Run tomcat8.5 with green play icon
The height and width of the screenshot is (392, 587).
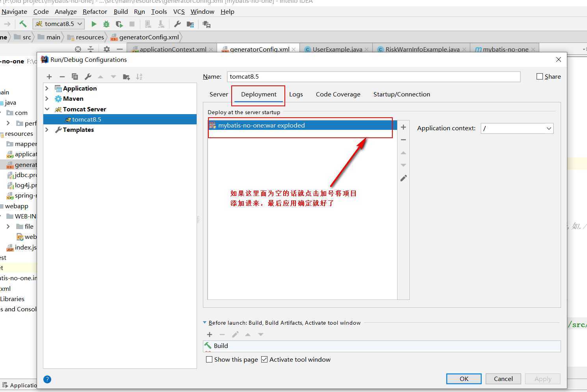pos(94,24)
